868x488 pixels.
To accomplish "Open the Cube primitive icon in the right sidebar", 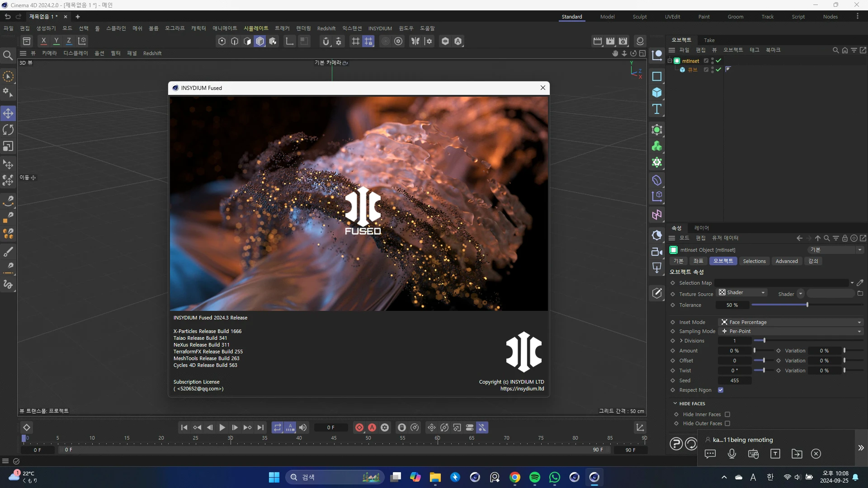I will pyautogui.click(x=657, y=93).
